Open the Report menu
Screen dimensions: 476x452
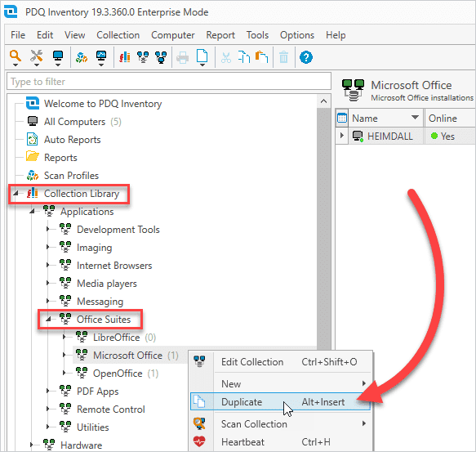pos(220,35)
